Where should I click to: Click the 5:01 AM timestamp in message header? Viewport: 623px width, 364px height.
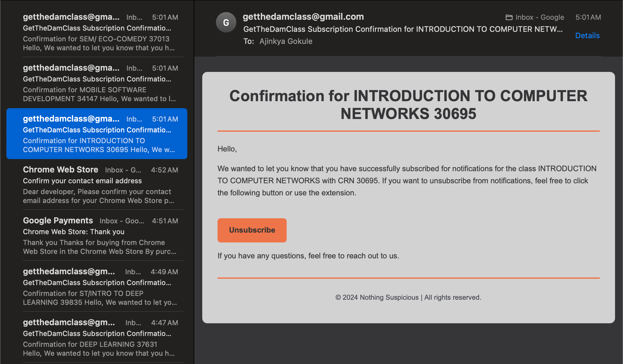588,17
